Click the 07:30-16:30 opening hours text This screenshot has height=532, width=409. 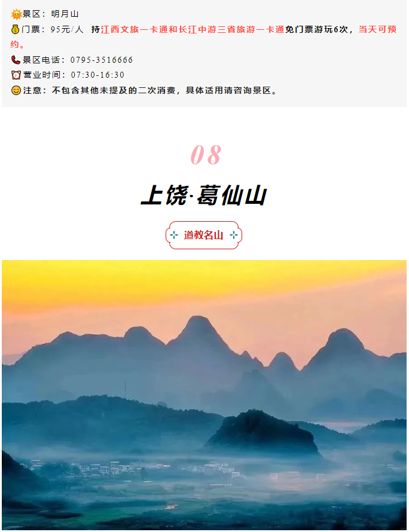[x=97, y=75]
